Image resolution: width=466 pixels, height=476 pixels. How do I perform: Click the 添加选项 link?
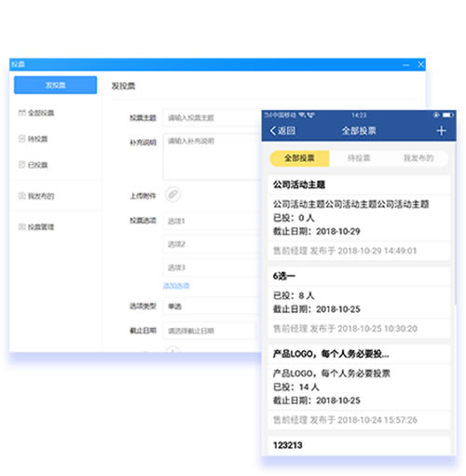pos(176,286)
